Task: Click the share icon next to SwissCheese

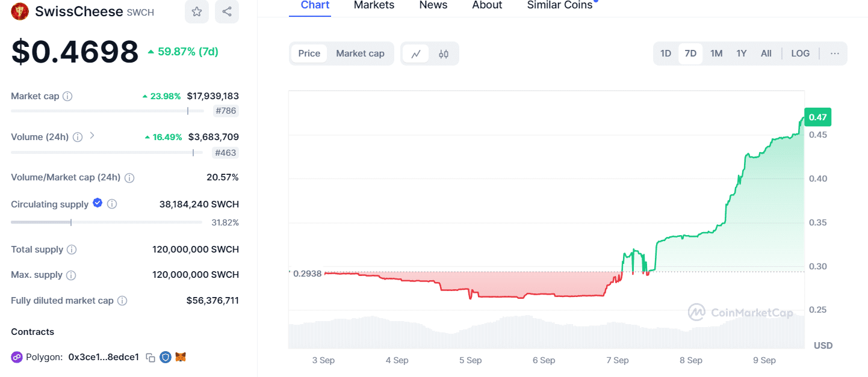Action: click(x=227, y=11)
